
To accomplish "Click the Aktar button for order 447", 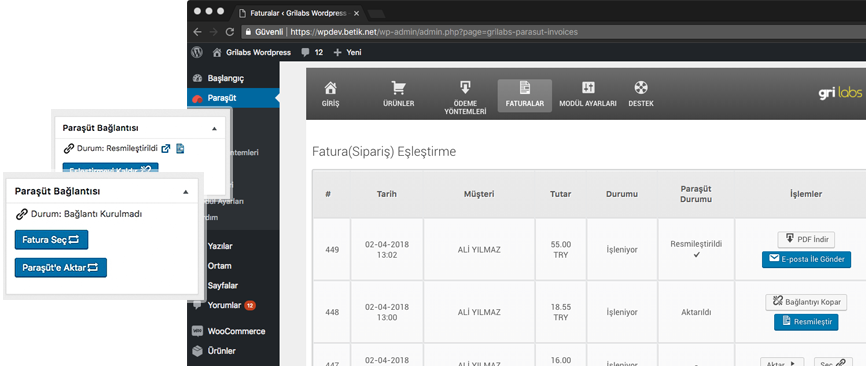I will [x=782, y=363].
